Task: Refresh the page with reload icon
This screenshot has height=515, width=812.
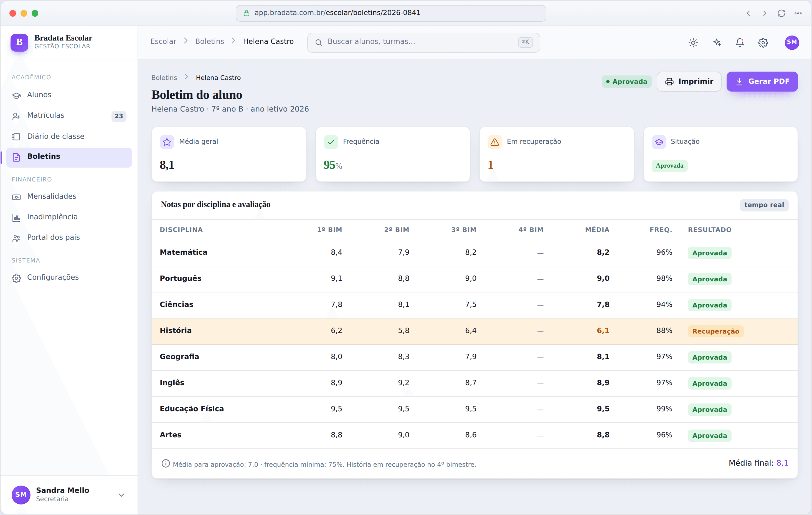Action: [x=781, y=13]
